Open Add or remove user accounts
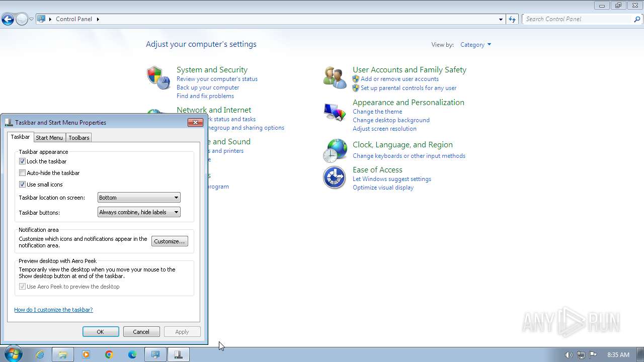644x362 pixels. 399,79
